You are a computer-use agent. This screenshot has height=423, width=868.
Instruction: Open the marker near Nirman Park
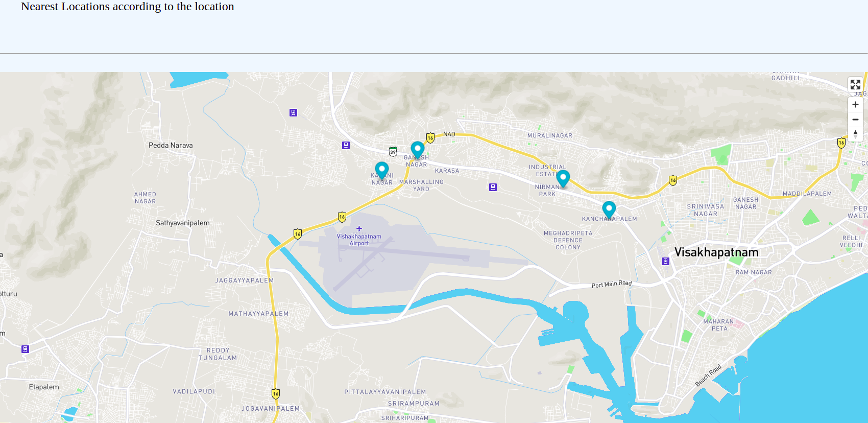563,178
